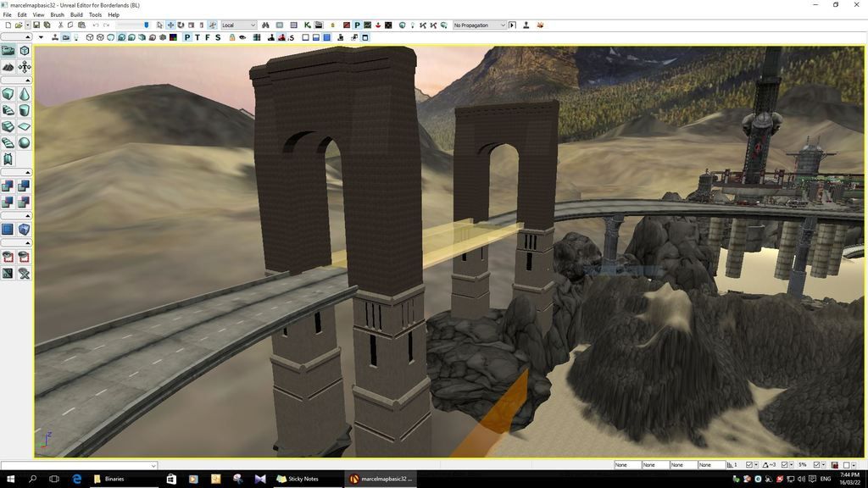Click the Hide Selected icon
This screenshot has height=488, width=868.
click(x=25, y=257)
